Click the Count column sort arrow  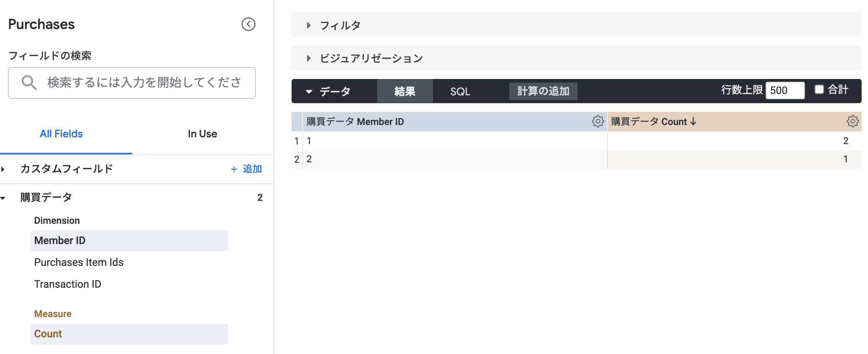point(693,121)
